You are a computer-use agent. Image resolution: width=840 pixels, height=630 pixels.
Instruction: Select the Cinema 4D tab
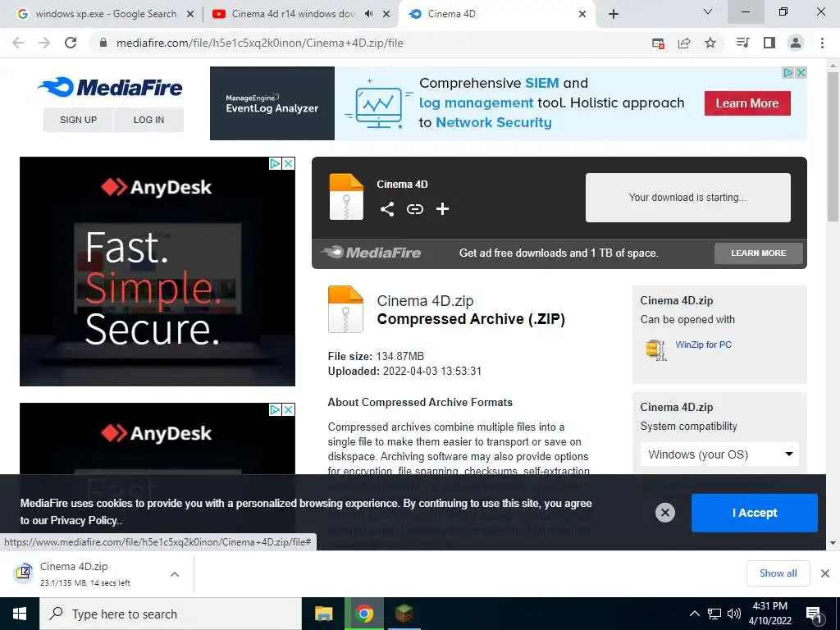pos(496,14)
